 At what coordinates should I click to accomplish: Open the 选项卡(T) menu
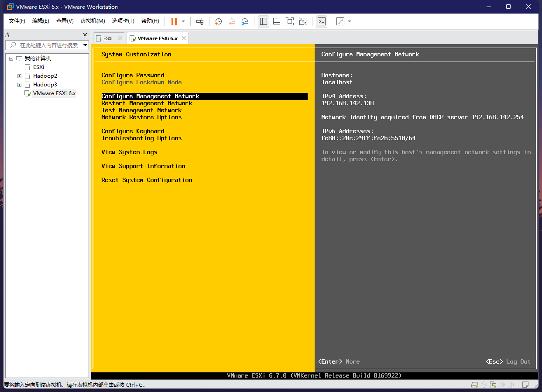click(123, 21)
